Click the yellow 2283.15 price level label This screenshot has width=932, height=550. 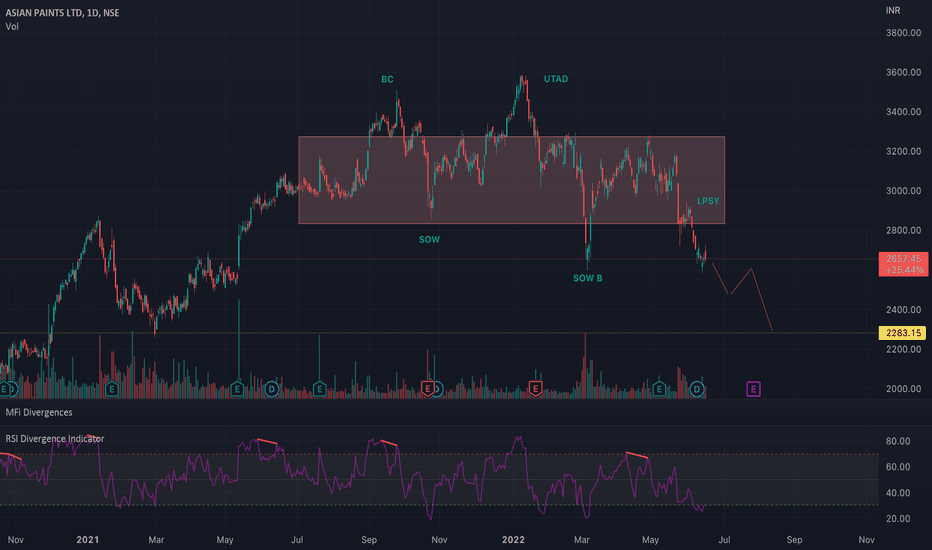click(902, 333)
